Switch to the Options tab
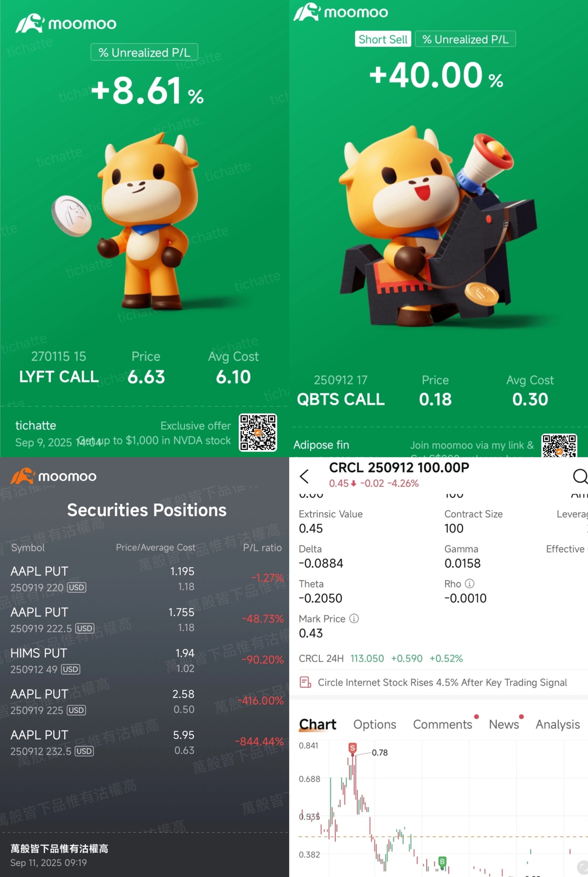 pyautogui.click(x=374, y=724)
